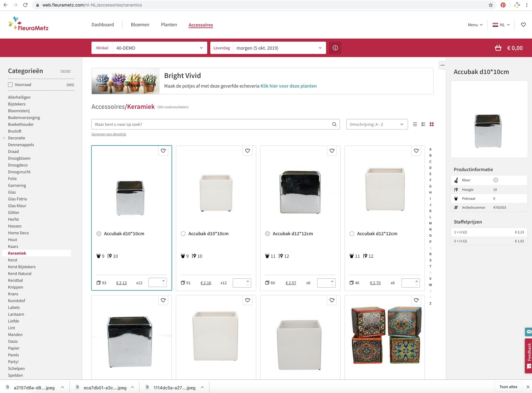
Task: Open the shopping basket icon
Action: click(x=498, y=48)
